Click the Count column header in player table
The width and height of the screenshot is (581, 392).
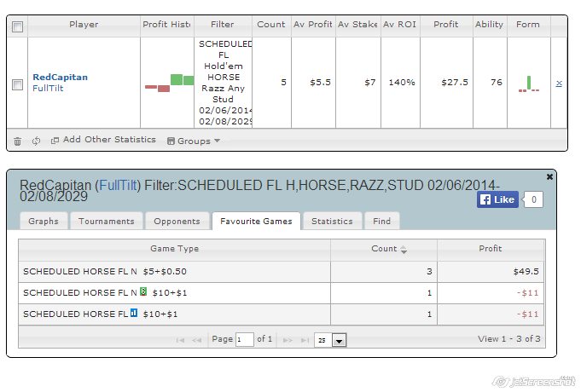point(271,25)
